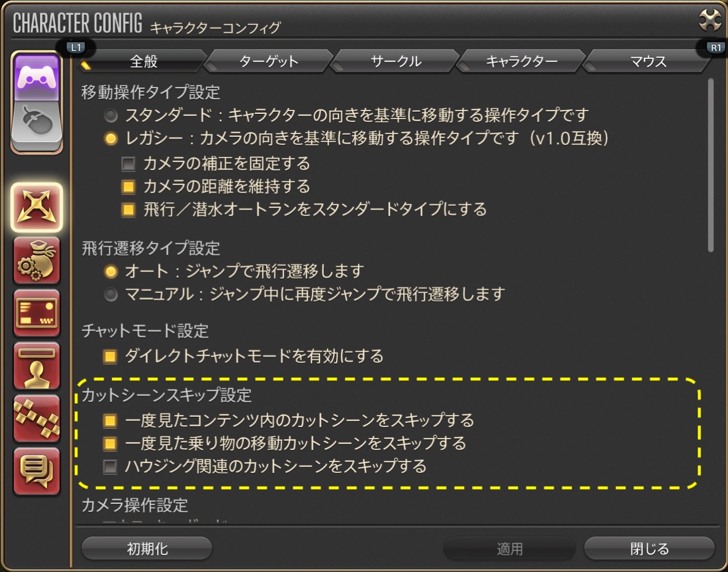The width and height of the screenshot is (728, 572).
Task: Open the hotbar settings checkered icon
Action: pyautogui.click(x=37, y=419)
